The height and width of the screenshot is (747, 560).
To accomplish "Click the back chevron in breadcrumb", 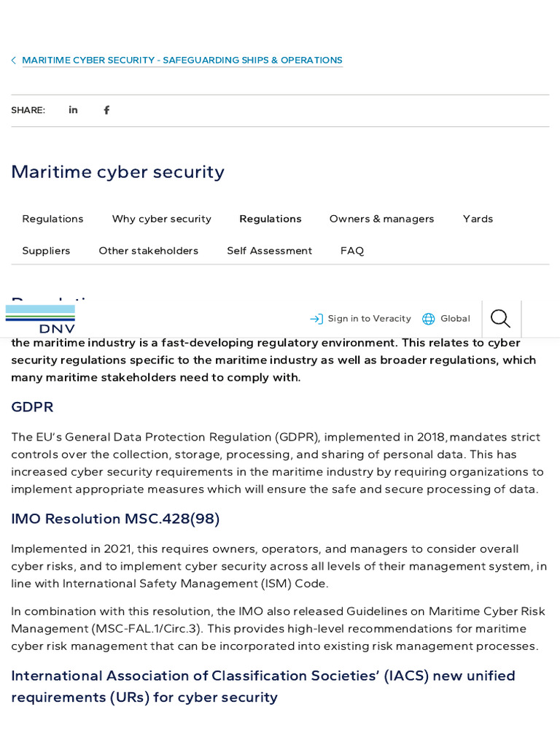I will click(x=13, y=61).
